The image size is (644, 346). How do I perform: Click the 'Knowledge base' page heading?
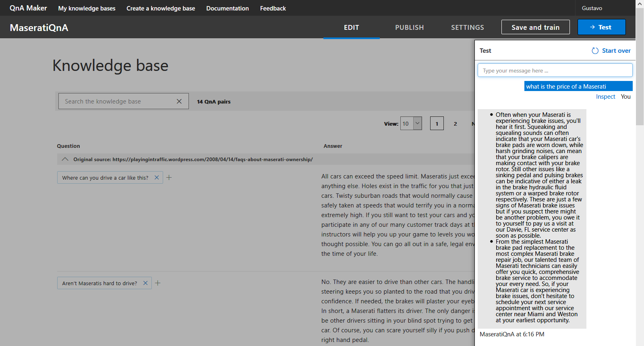(x=110, y=65)
